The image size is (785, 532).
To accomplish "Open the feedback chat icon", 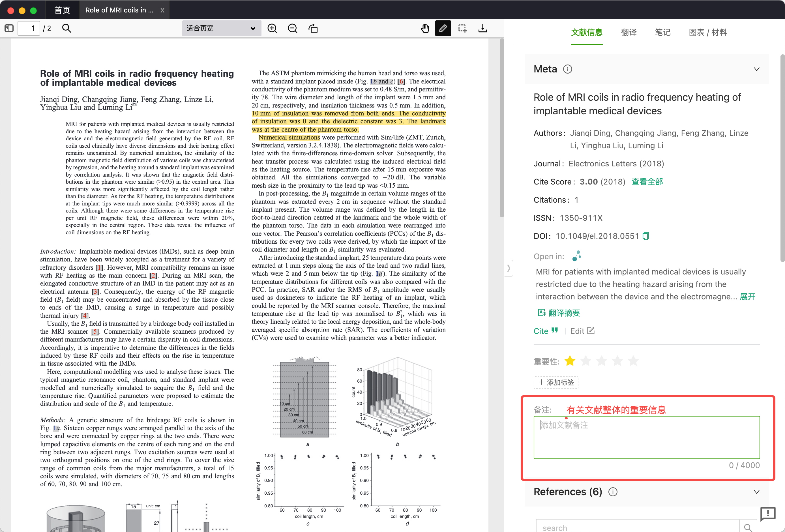I will coord(767,514).
